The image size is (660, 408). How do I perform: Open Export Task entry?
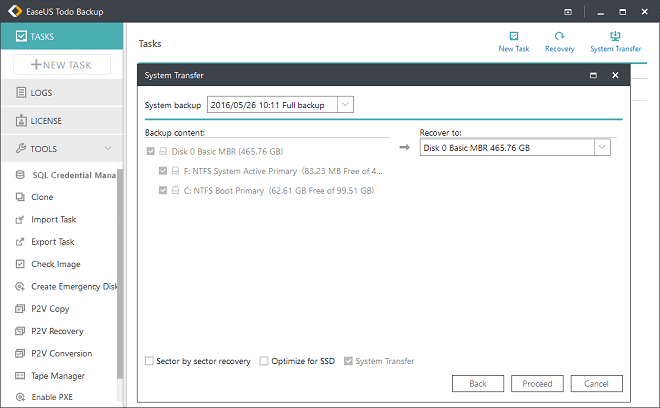[53, 242]
